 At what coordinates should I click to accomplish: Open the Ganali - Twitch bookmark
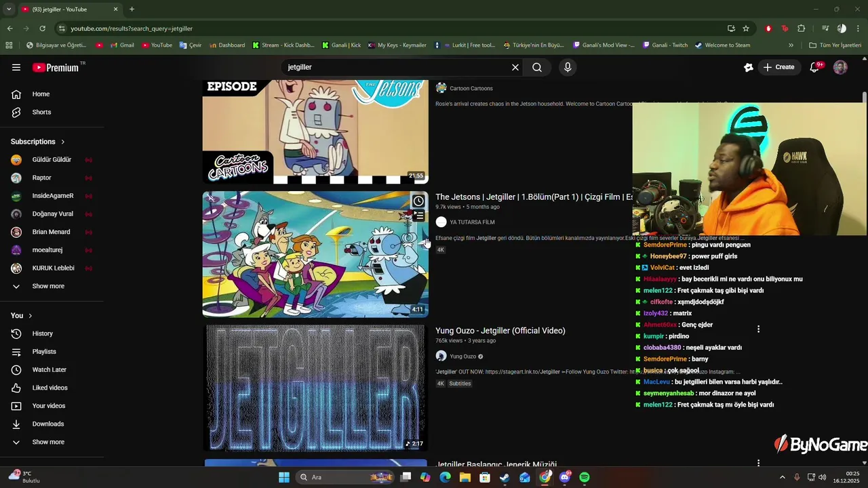pyautogui.click(x=664, y=45)
